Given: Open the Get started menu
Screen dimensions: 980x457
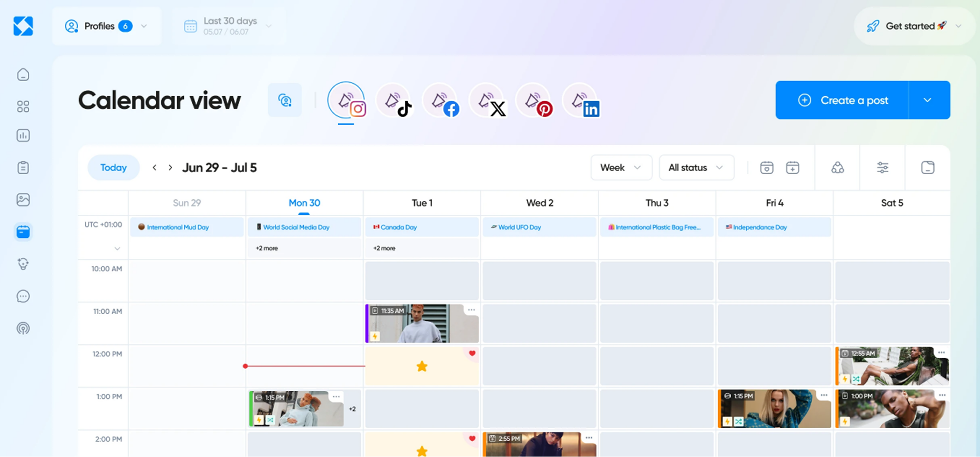Looking at the screenshot, I should (914, 26).
